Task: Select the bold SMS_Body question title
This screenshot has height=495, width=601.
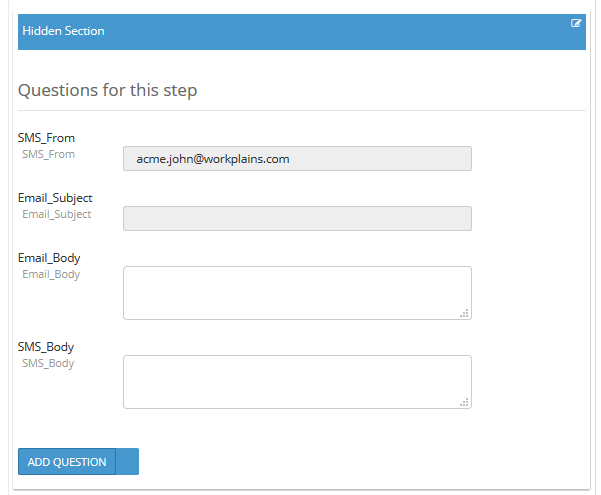Action: point(46,347)
